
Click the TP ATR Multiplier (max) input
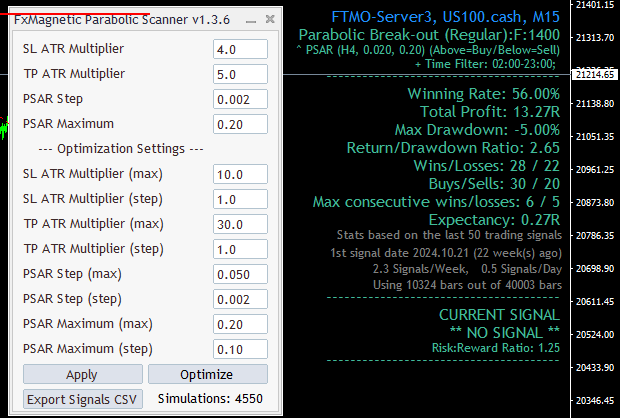[240, 224]
